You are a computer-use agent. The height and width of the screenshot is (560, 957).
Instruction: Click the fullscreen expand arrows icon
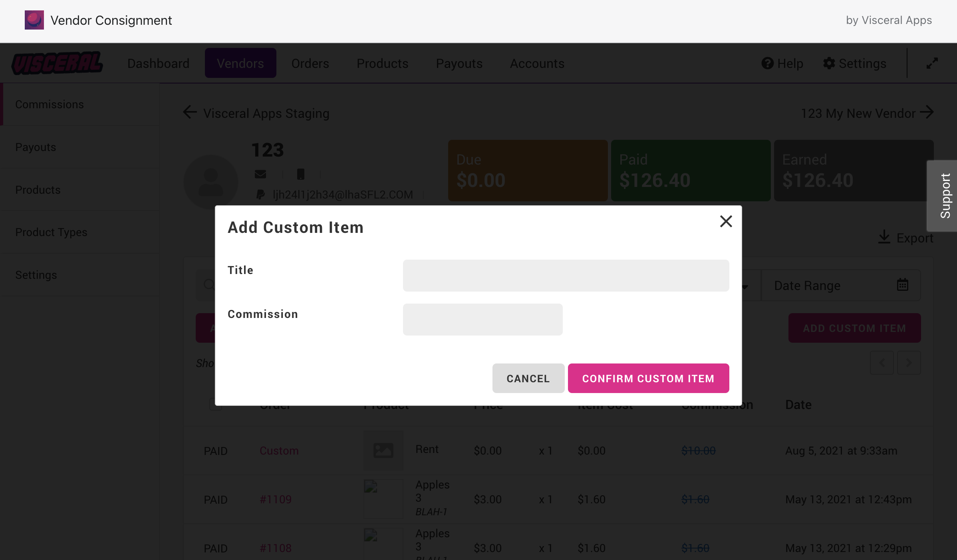point(932,63)
